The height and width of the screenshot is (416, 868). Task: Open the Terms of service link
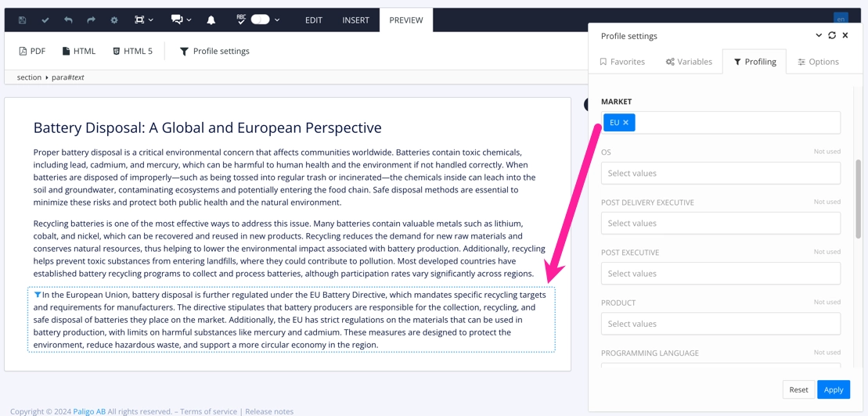[208, 411]
